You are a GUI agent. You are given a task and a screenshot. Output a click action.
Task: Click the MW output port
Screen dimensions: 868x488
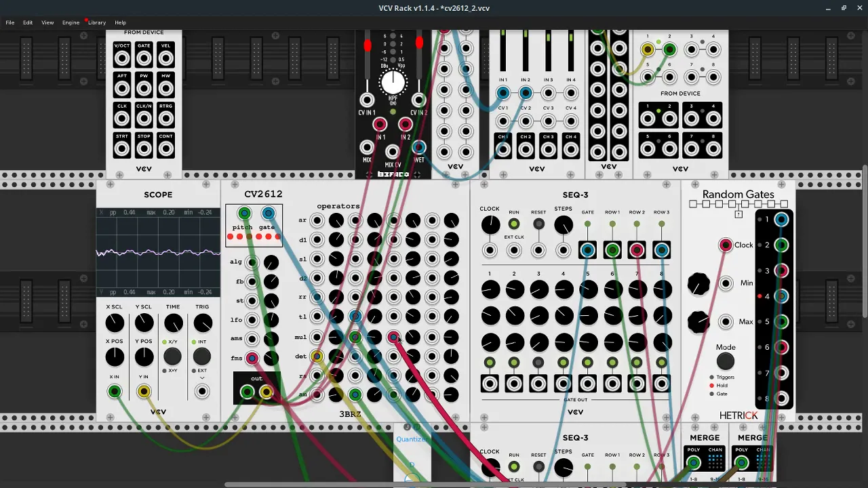pos(166,89)
